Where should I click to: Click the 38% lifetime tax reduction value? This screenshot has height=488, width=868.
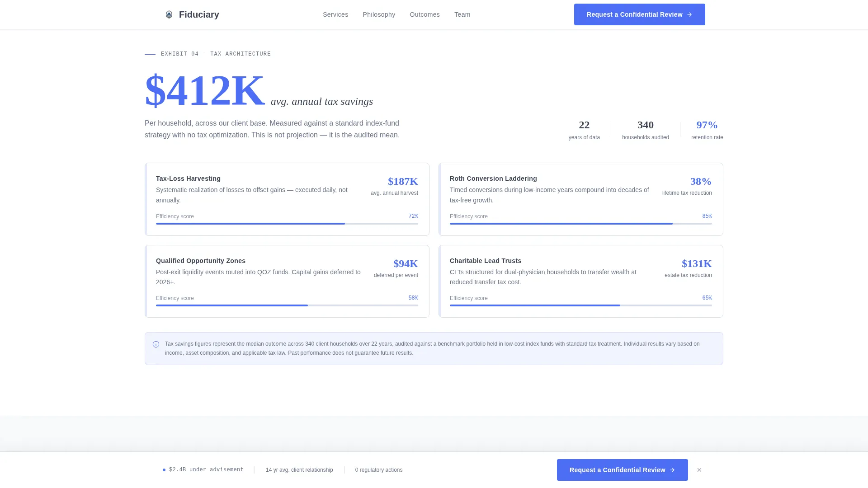pos(701,181)
